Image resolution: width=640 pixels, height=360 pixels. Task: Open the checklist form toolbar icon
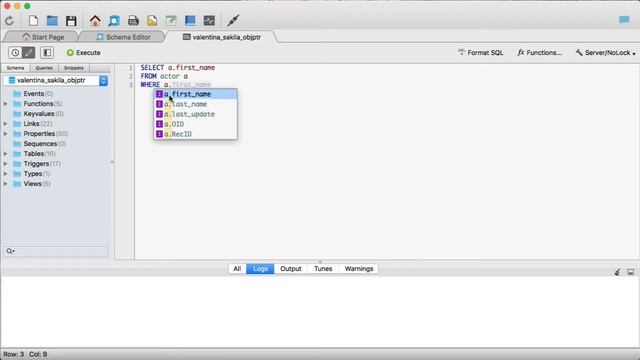pyautogui.click(x=171, y=21)
